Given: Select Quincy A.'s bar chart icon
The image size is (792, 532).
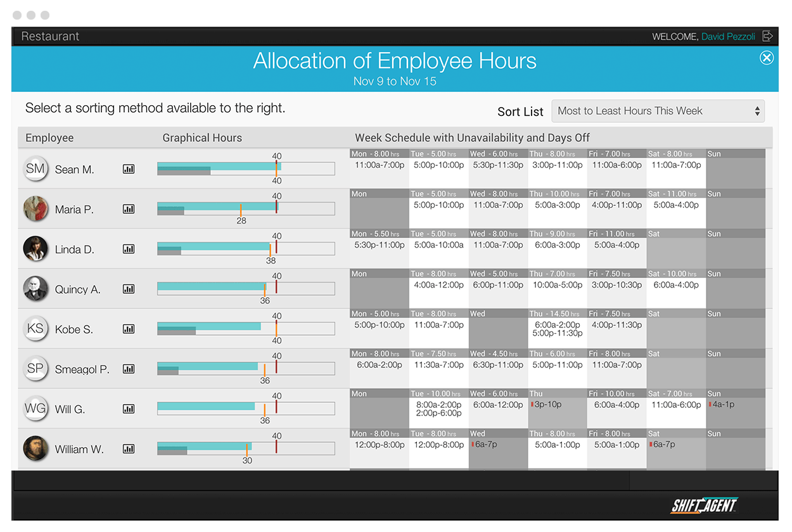Looking at the screenshot, I should pos(129,289).
